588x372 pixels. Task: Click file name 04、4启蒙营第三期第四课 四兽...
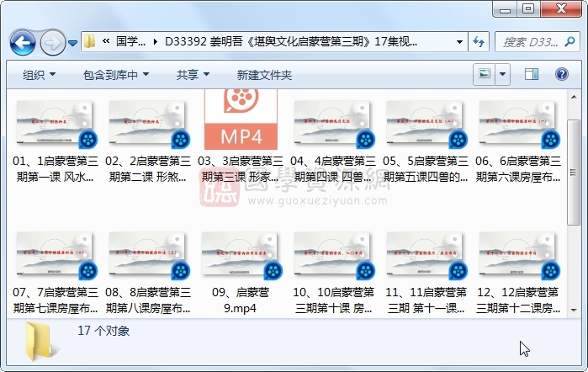coord(333,169)
